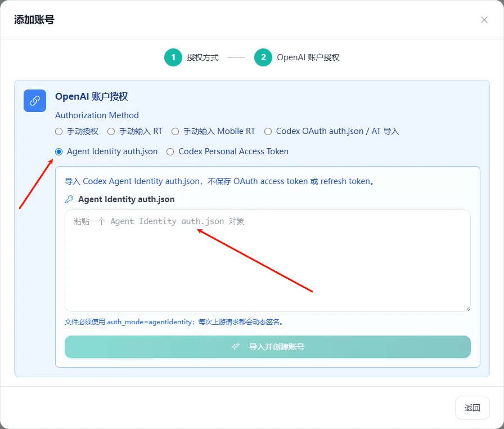Click the 导入 Codex Agent Identity auth.json description

(220, 181)
